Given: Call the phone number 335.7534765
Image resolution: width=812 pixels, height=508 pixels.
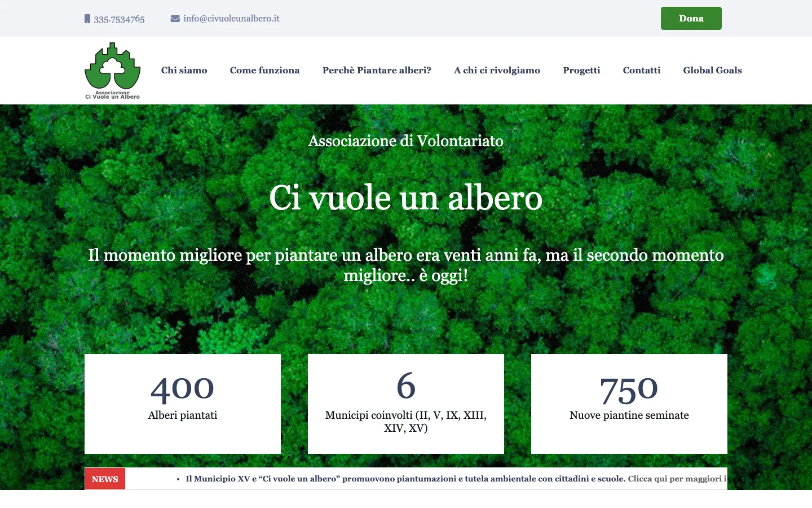Looking at the screenshot, I should coord(119,19).
